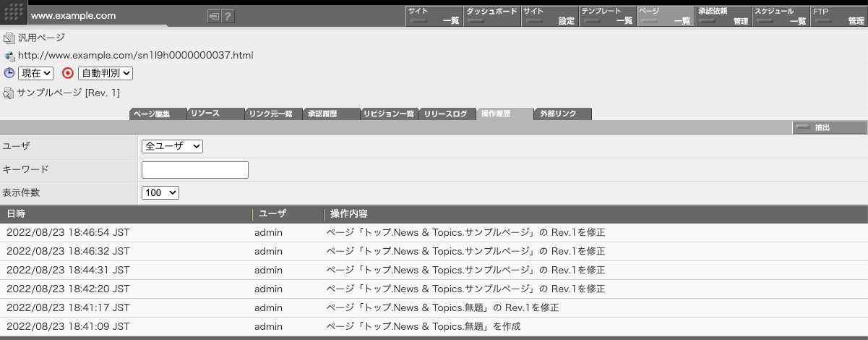
Task: Switch to the 外部リンク tab
Action: (x=562, y=114)
